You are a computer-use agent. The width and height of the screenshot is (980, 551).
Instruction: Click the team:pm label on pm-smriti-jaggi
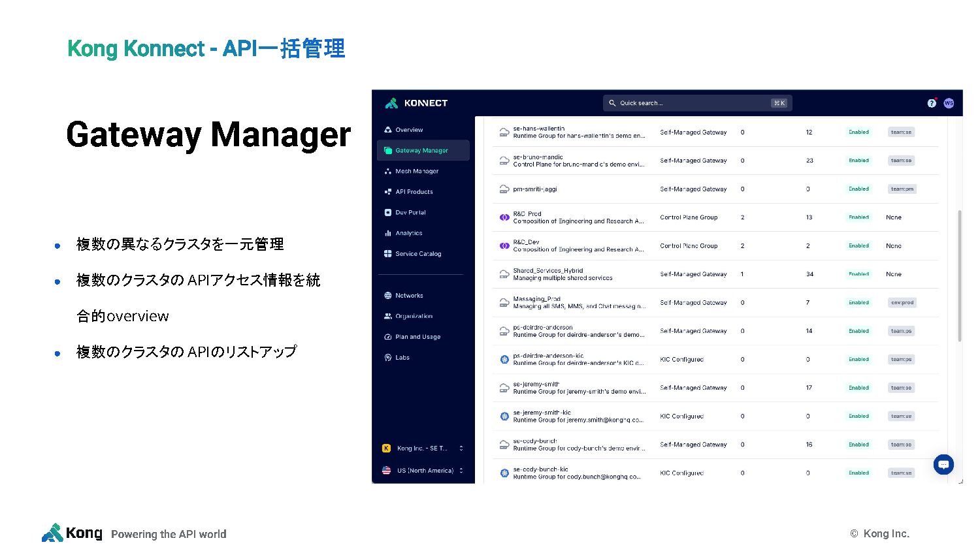click(x=902, y=189)
